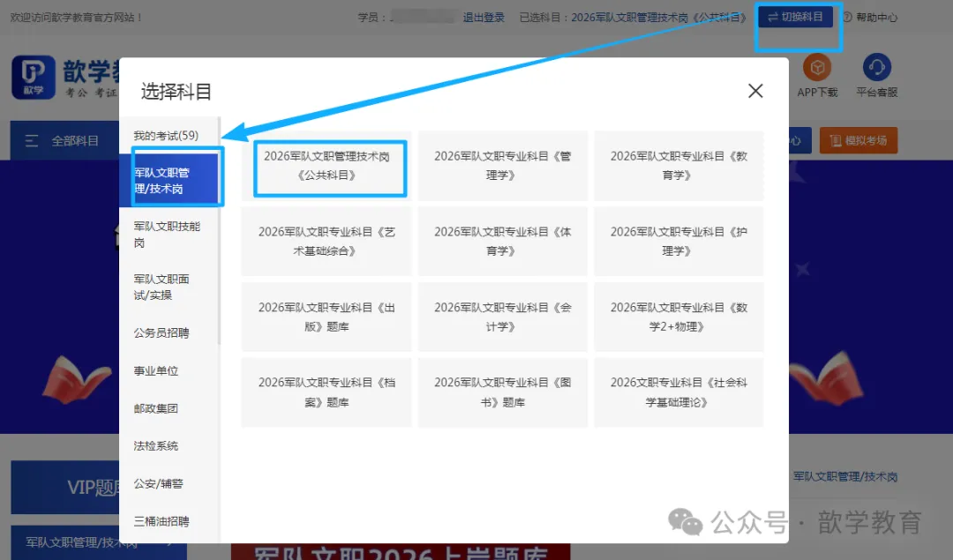Viewport: 953px width, 560px height.
Task: Click the APP下载 icon
Action: point(817,69)
